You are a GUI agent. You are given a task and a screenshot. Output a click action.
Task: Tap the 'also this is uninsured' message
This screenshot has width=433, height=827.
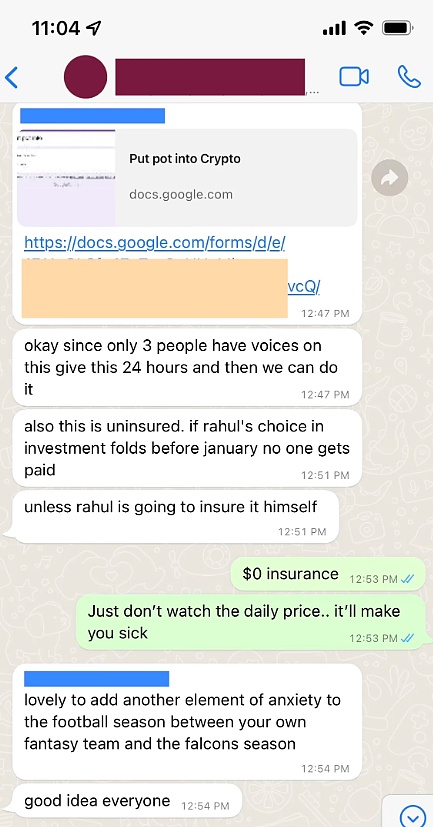tap(187, 448)
